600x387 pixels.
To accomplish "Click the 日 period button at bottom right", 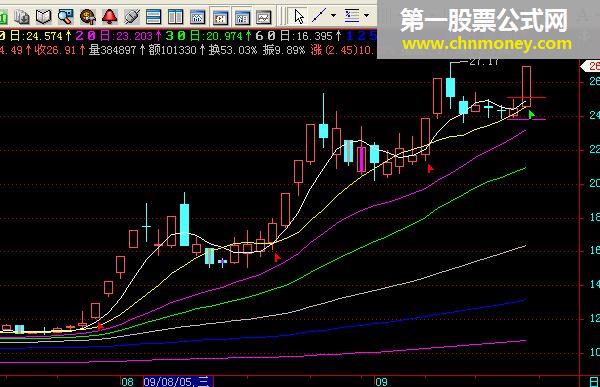I will click(x=594, y=382).
